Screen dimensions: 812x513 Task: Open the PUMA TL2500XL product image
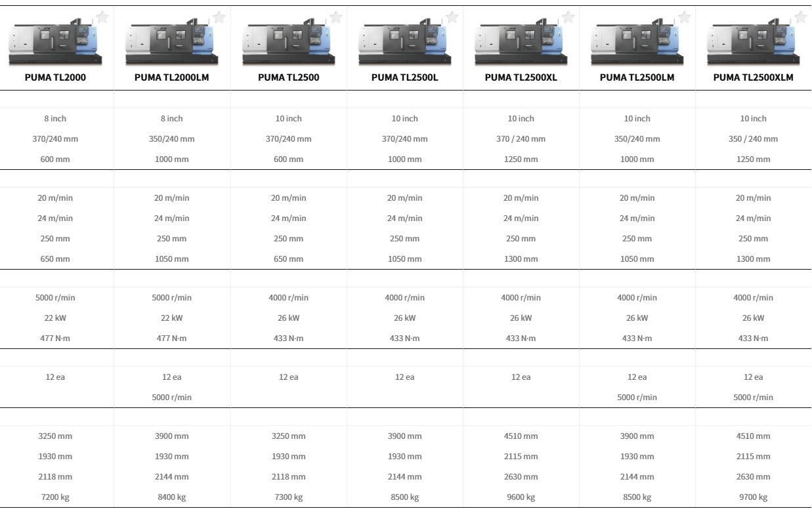(x=521, y=43)
